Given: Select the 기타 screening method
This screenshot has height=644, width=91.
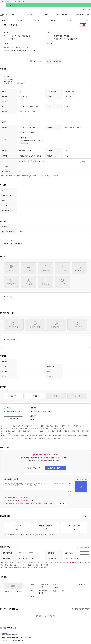Looking at the screenshot, I should [77, 396].
